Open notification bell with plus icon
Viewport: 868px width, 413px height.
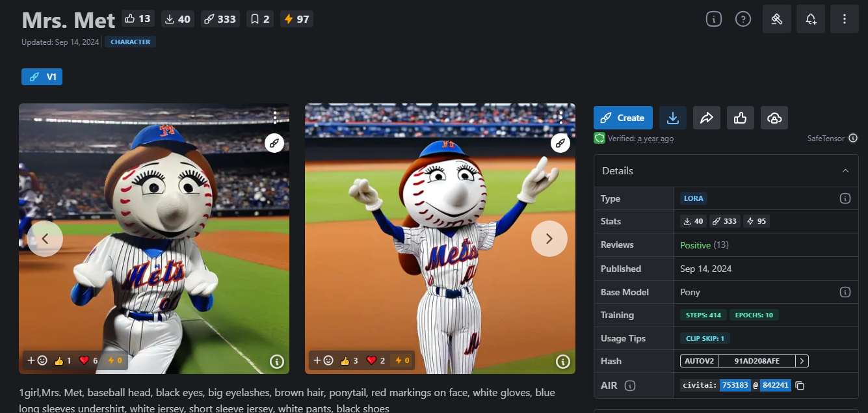(811, 19)
